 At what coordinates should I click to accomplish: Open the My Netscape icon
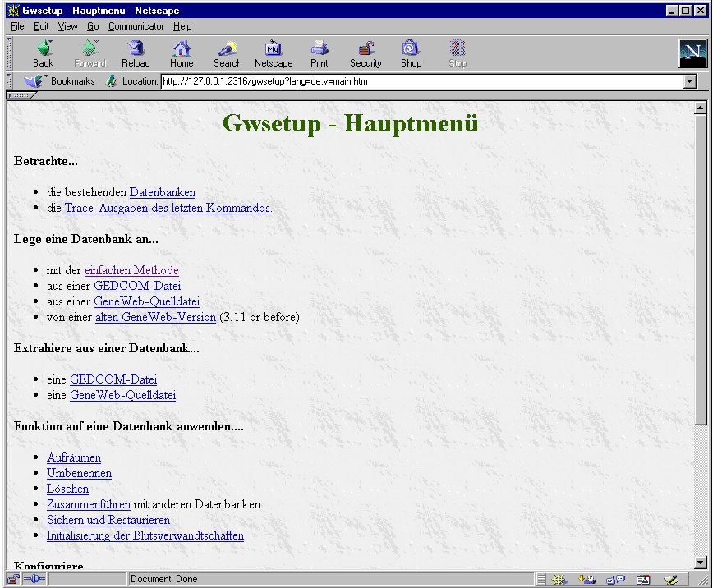coord(274,48)
